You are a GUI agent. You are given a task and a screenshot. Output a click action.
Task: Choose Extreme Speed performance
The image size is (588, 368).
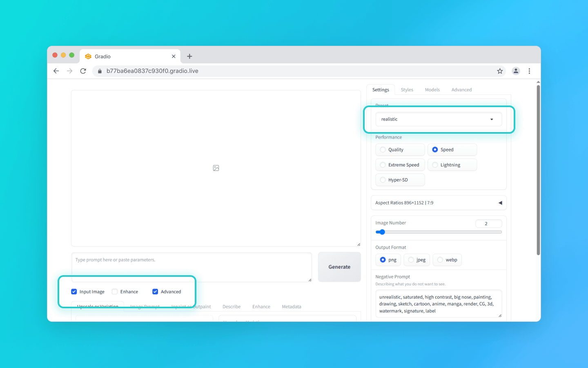coord(400,165)
